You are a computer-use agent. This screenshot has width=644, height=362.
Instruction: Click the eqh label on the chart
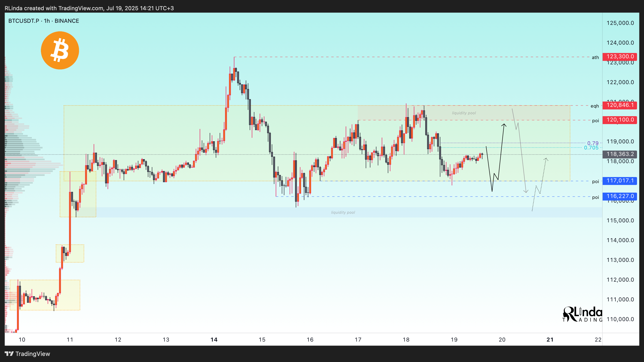595,106
